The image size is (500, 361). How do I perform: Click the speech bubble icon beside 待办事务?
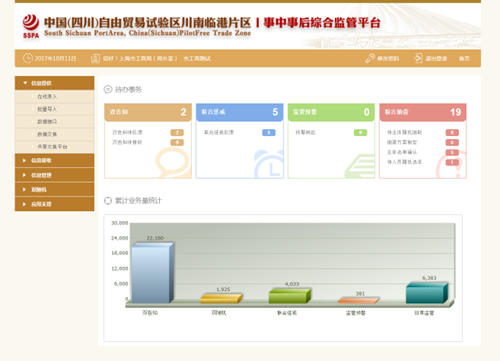click(x=108, y=89)
